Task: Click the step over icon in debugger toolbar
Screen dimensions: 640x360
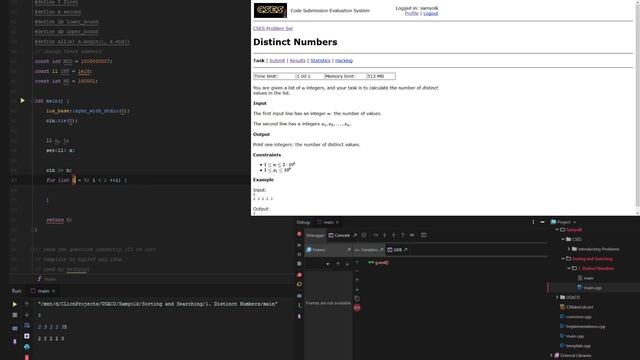Action: [376, 235]
